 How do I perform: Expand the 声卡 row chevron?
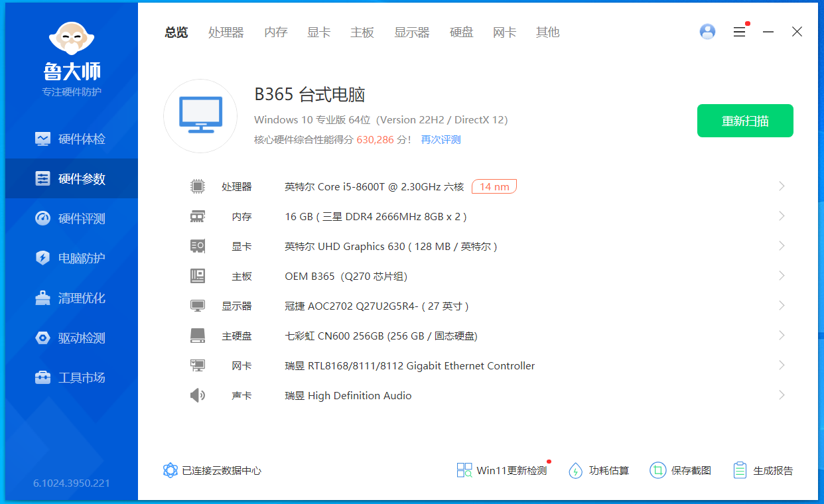782,395
